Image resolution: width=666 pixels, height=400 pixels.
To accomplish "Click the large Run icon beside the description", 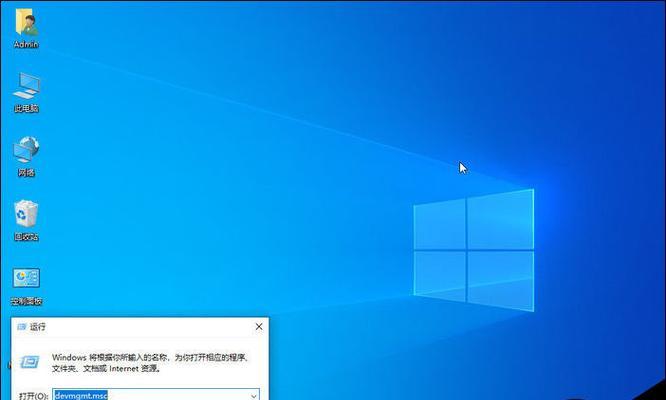I will click(x=30, y=360).
